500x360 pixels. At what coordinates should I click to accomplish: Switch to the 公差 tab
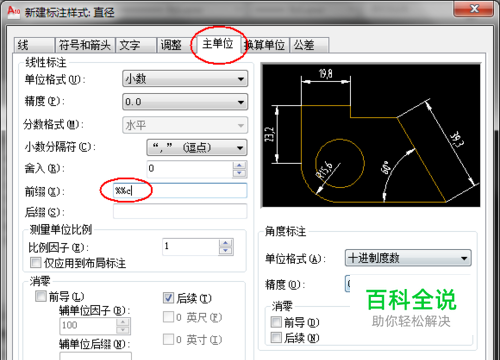(309, 45)
